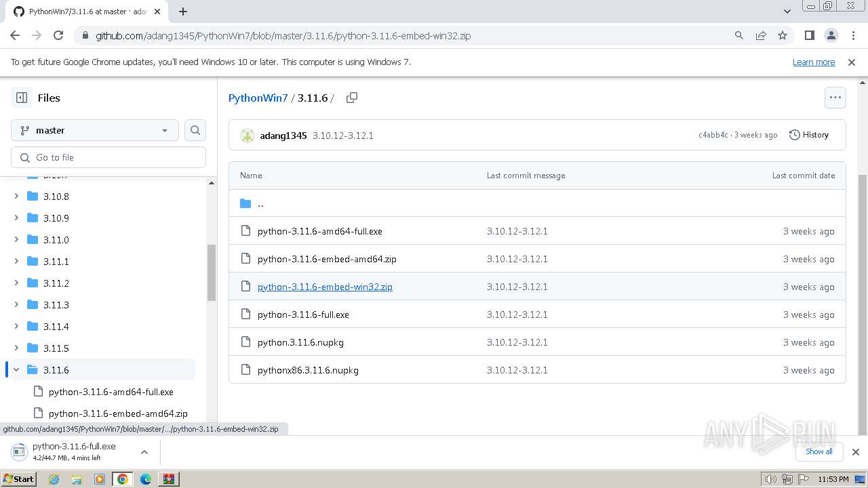Screen dimensions: 868x488
Task: Click the Chrome back arrow
Action: click(15, 35)
